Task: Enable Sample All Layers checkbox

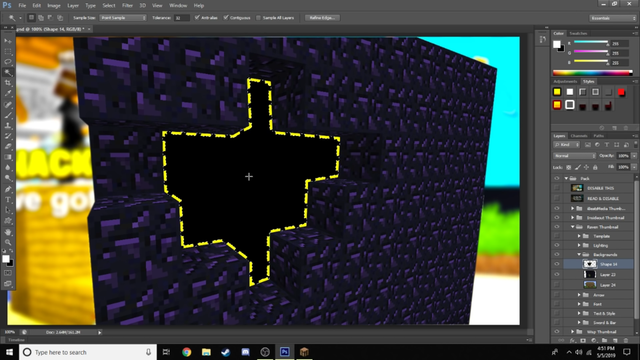Action: pyautogui.click(x=258, y=18)
